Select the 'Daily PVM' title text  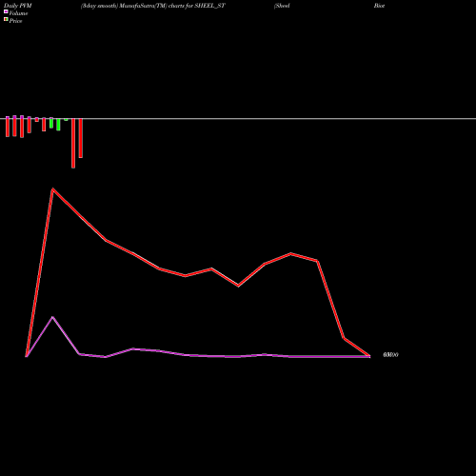coord(18,6)
